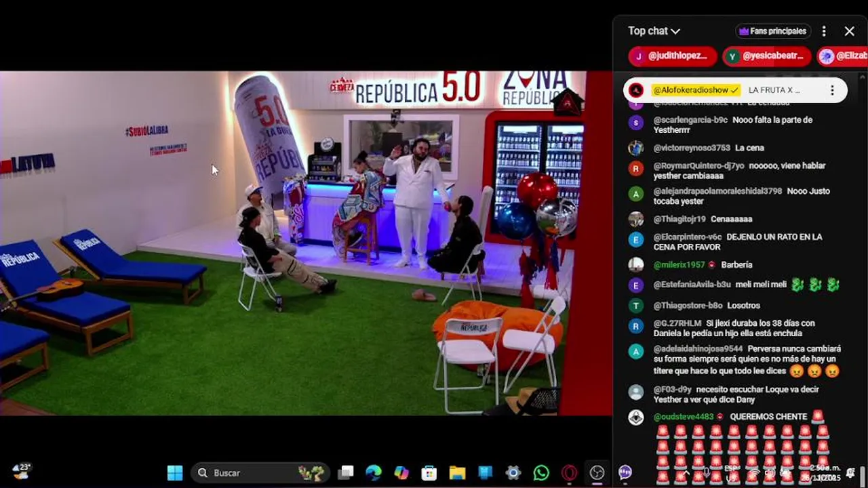Select username @EstefaniaAvila-b3u in chat
The height and width of the screenshot is (488, 868).
692,285
